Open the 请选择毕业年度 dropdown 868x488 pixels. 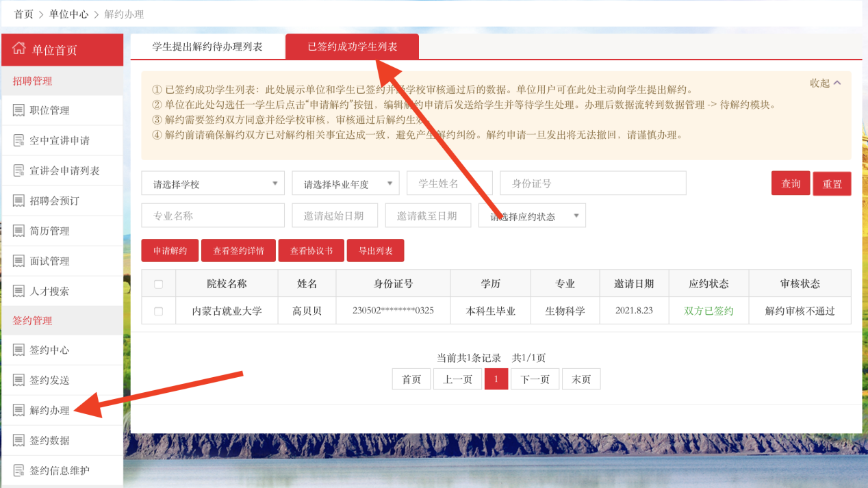(345, 183)
